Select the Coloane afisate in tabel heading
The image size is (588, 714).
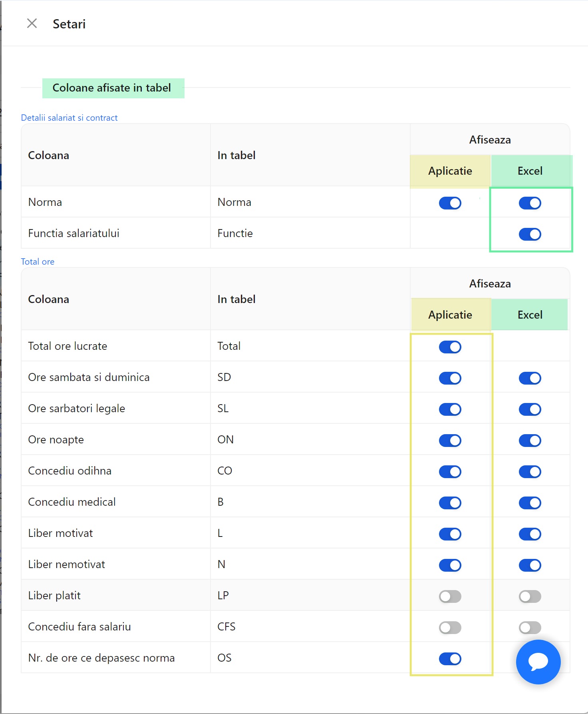112,88
